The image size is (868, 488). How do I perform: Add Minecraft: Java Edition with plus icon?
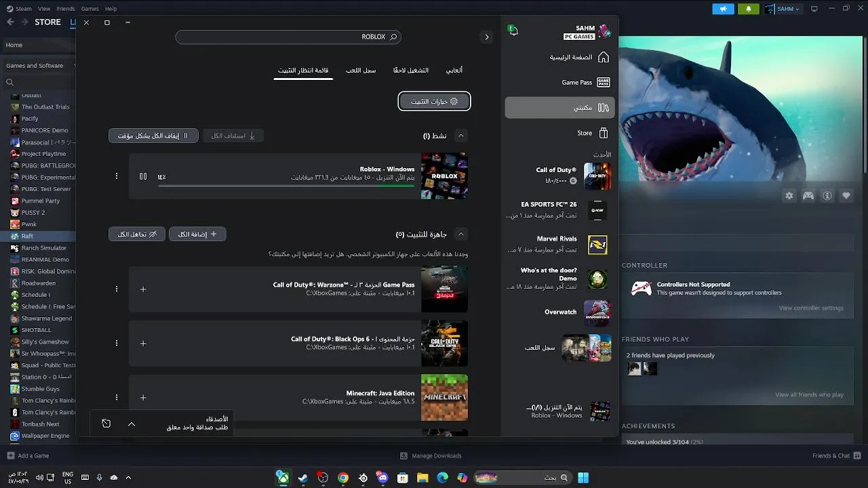[143, 398]
